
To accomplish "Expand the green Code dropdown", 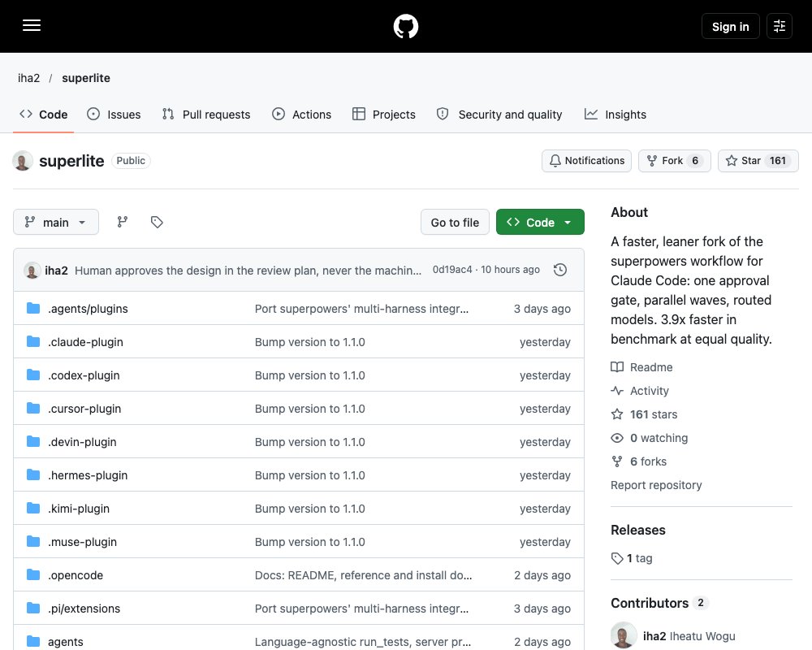I will 540,222.
